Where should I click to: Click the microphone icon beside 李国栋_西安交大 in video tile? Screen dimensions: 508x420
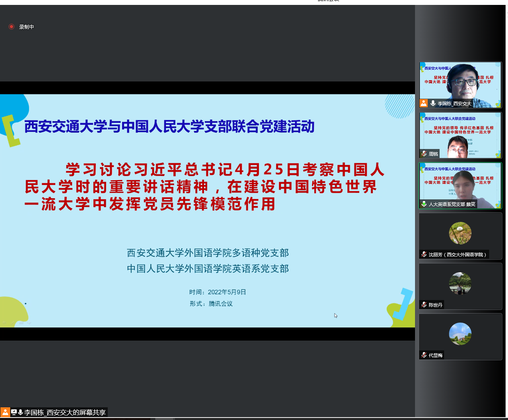coord(433,103)
